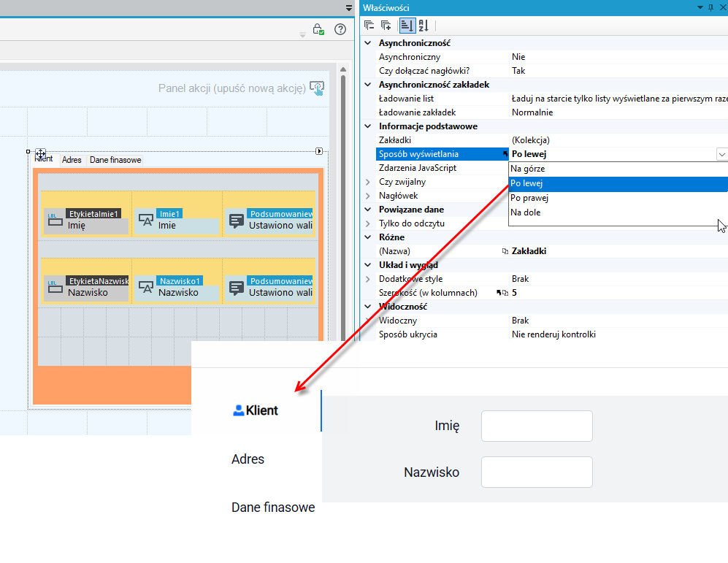
Task: Expand the Czy zwijalny property
Action: (x=368, y=182)
